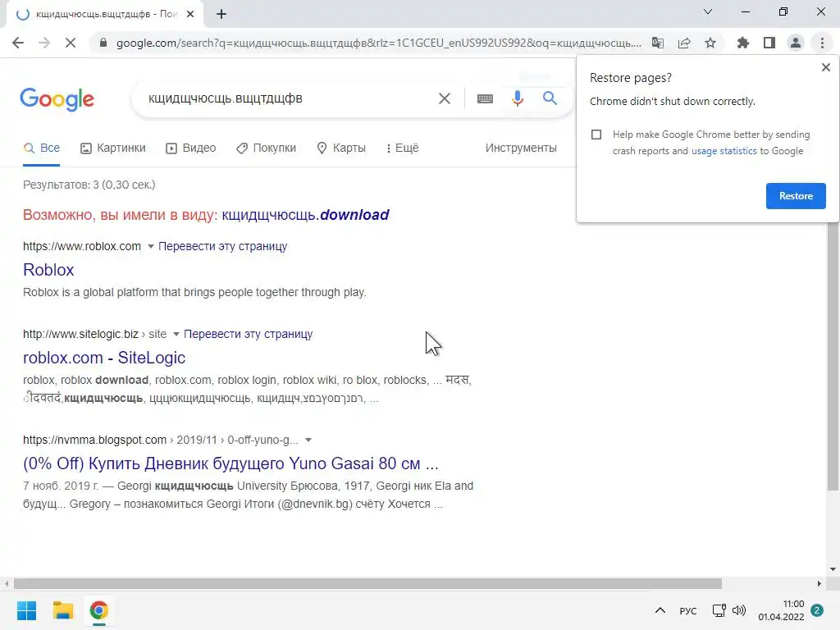This screenshot has height=630, width=840.
Task: Open the Windows Start menu
Action: pos(27,610)
